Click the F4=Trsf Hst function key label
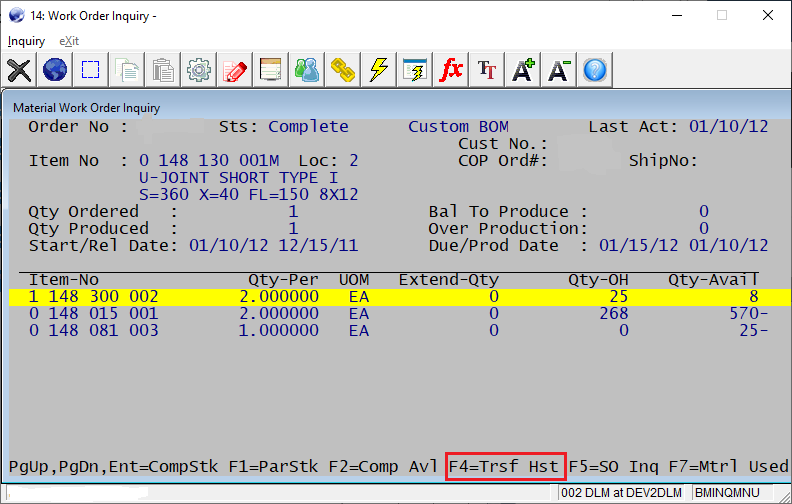Image resolution: width=792 pixels, height=504 pixels. click(x=503, y=466)
